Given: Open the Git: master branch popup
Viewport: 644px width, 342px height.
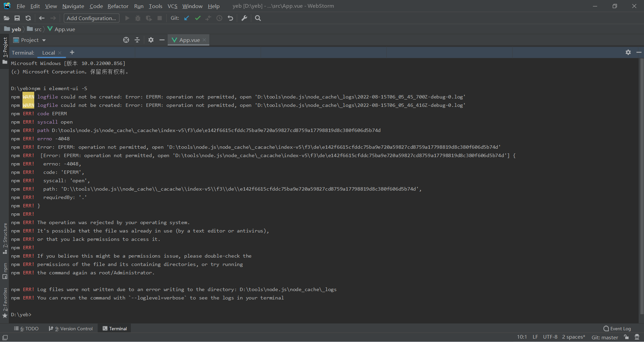Looking at the screenshot, I should (x=605, y=337).
